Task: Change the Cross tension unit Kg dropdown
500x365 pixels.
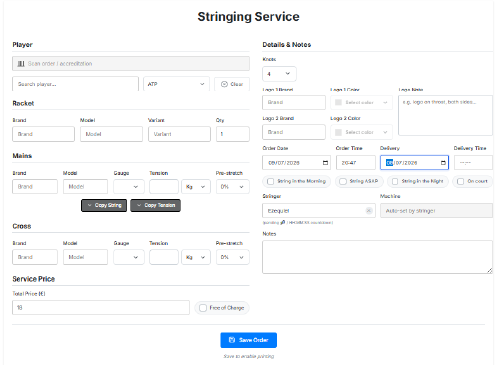Action: tap(196, 257)
